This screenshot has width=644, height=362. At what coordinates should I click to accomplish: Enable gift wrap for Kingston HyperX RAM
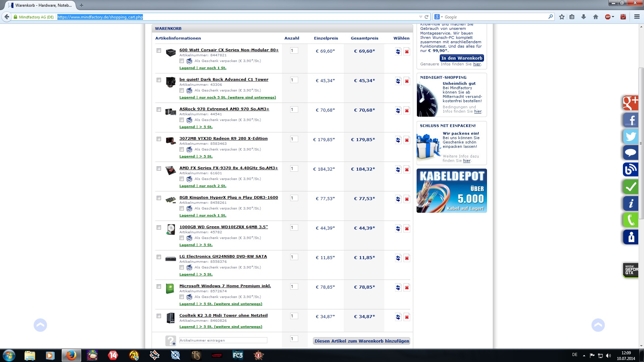coord(181,208)
